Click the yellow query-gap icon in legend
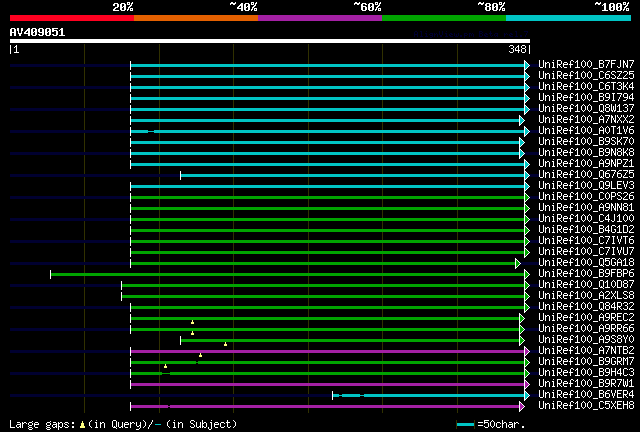This screenshot has width=640, height=432. [82, 425]
